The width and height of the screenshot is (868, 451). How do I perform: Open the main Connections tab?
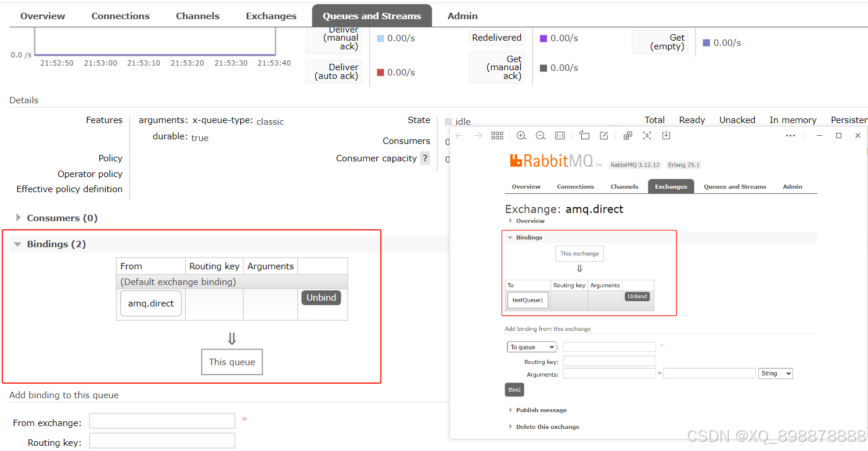[x=121, y=16]
